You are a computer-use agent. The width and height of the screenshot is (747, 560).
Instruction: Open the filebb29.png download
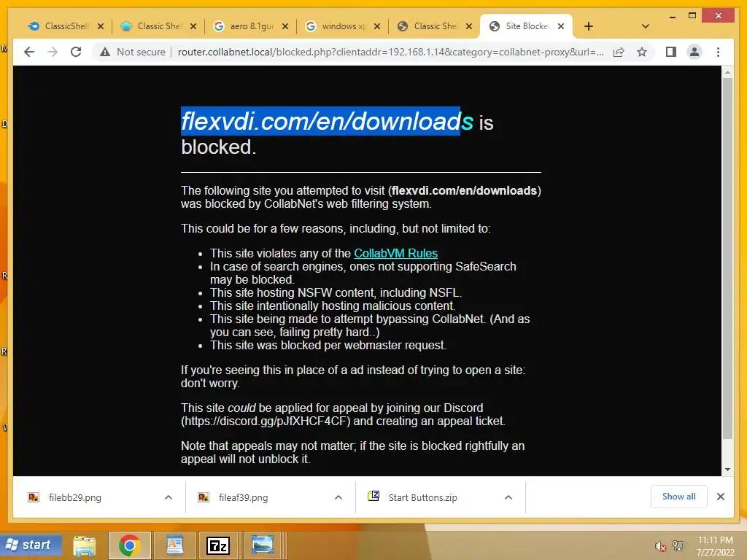pyautogui.click(x=75, y=497)
